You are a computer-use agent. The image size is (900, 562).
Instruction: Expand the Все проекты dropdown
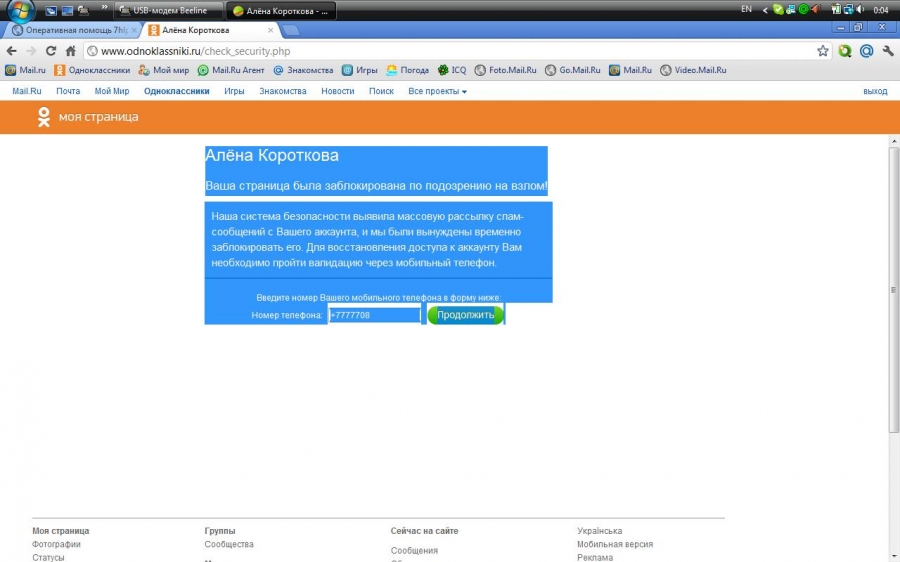coord(437,91)
